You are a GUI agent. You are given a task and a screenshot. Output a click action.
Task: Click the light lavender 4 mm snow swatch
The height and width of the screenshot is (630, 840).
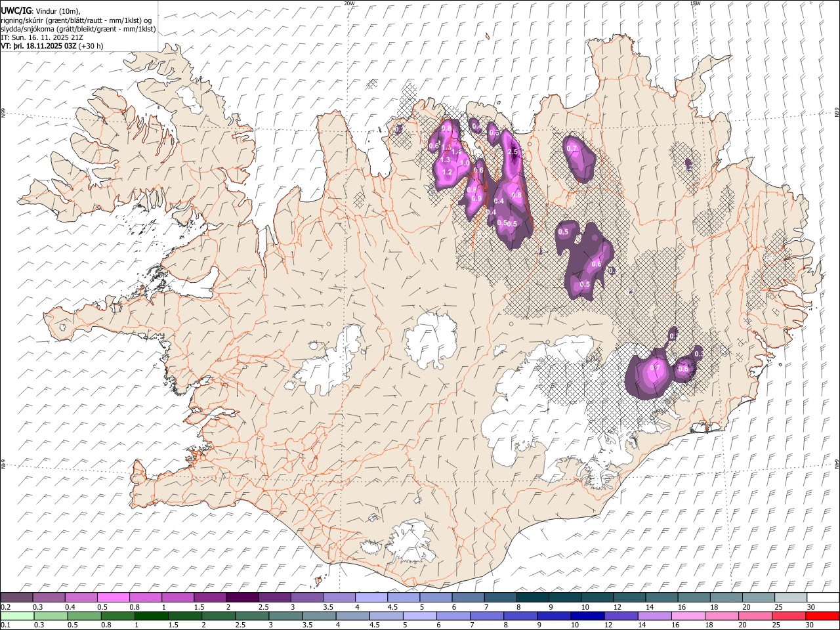(371, 598)
